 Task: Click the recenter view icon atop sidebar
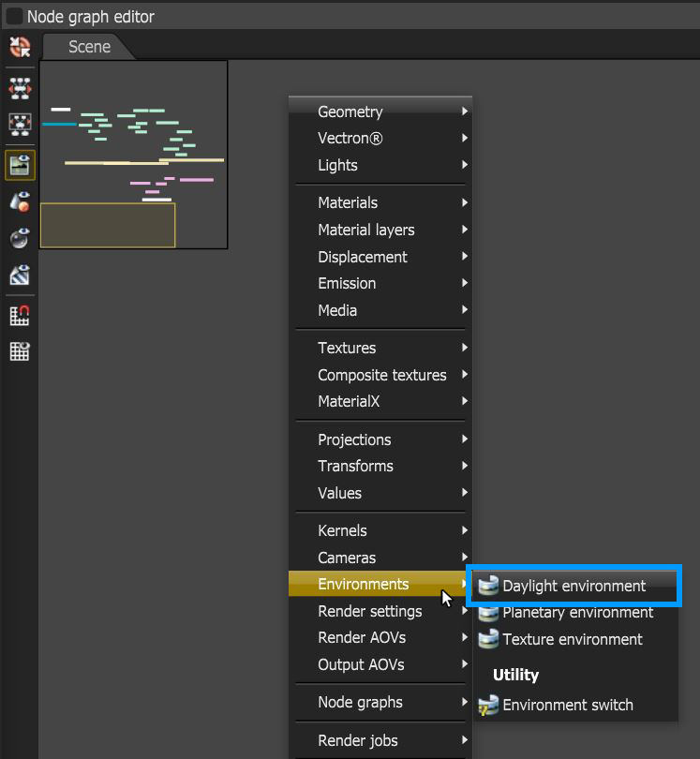tap(20, 48)
